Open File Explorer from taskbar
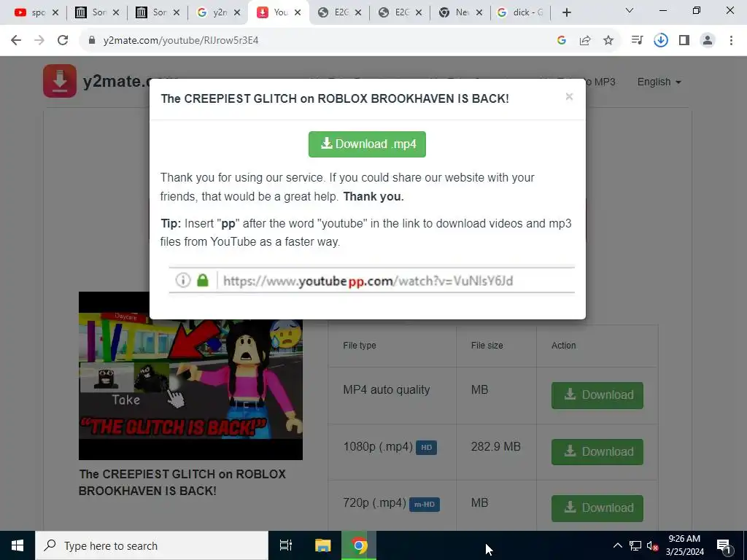 (323, 545)
